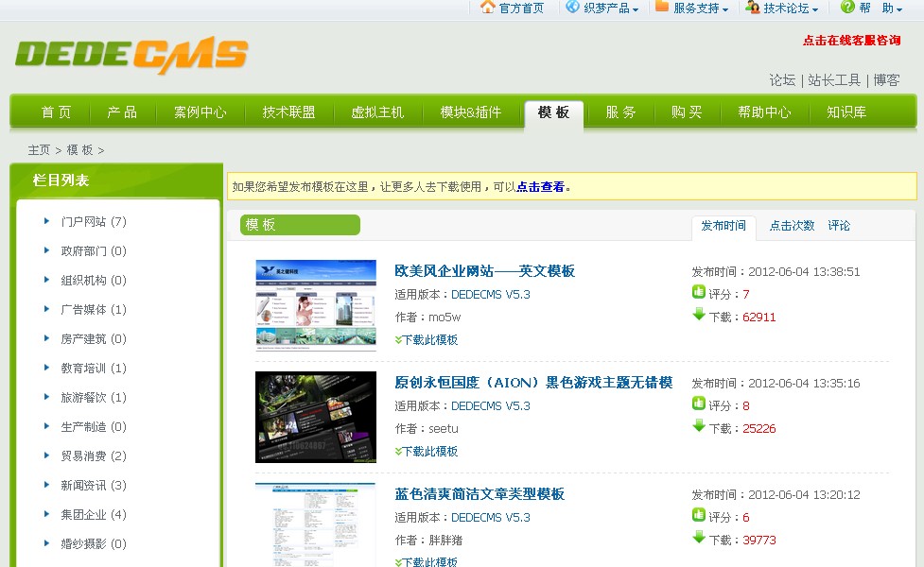Open the 论坛 link
Image resolution: width=924 pixels, height=567 pixels.
click(x=782, y=80)
